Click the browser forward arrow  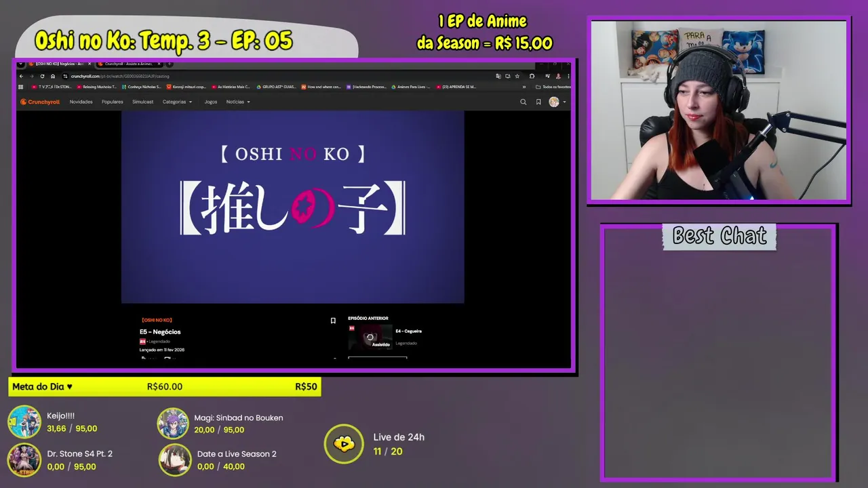(x=31, y=76)
